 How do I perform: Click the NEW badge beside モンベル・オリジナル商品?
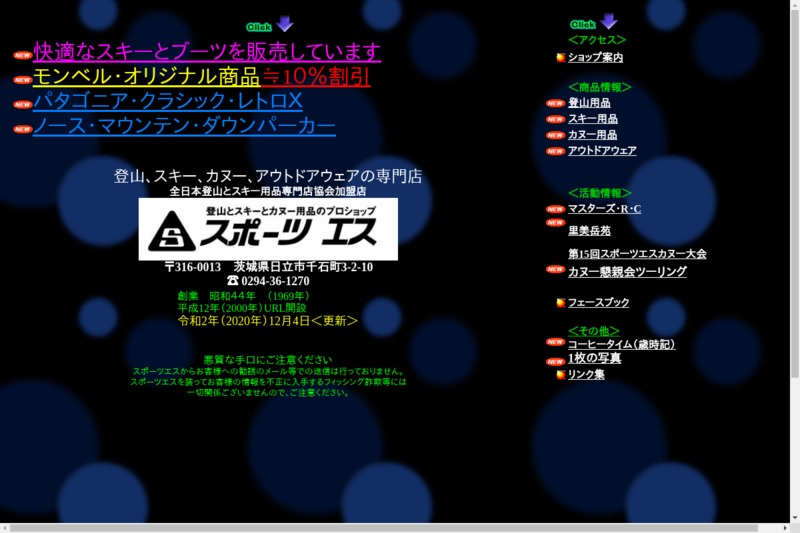point(22,80)
